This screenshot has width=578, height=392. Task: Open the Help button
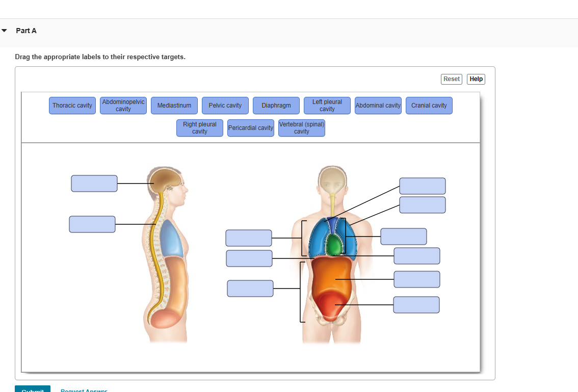point(476,79)
